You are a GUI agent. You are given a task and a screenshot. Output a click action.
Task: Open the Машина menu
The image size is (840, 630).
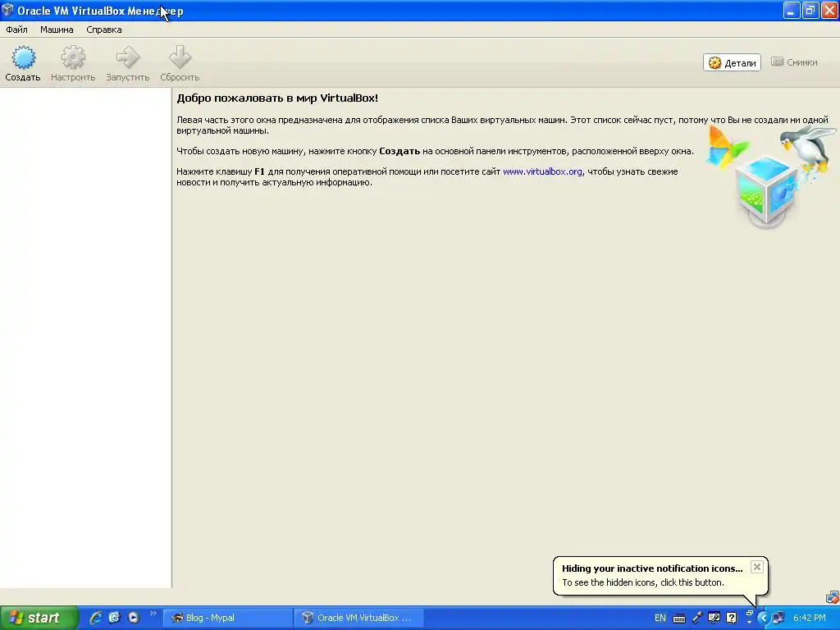57,30
